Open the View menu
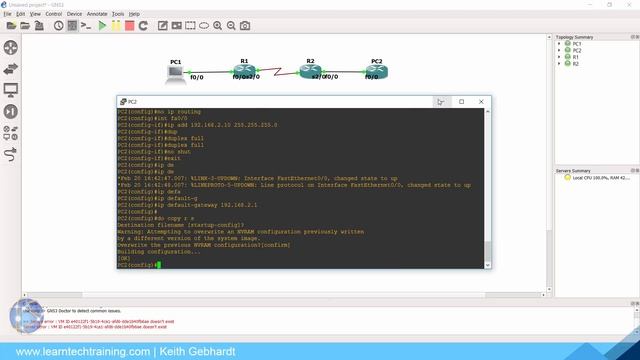Viewport: 640px width, 360px height. click(x=35, y=14)
